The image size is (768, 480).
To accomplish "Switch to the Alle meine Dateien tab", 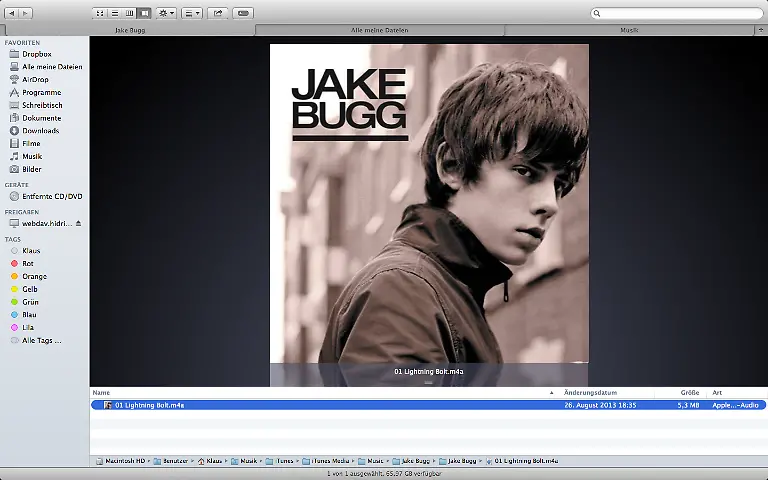I will point(380,30).
